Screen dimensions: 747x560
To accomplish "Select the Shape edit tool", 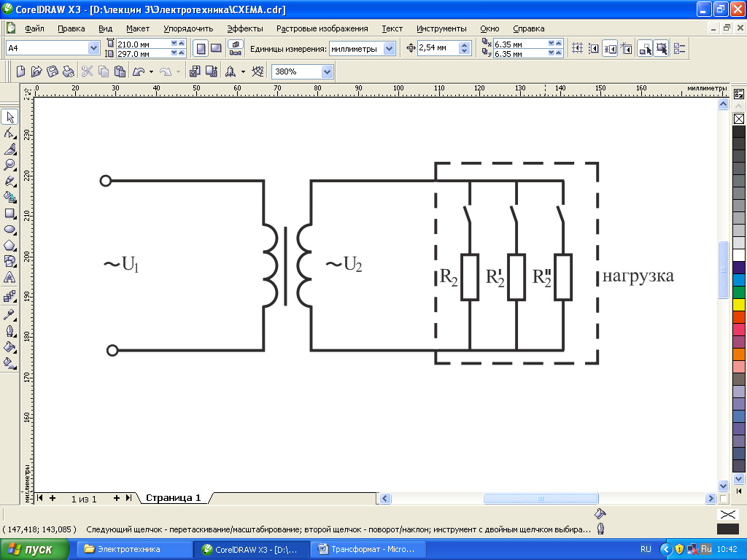I will pos(10,133).
